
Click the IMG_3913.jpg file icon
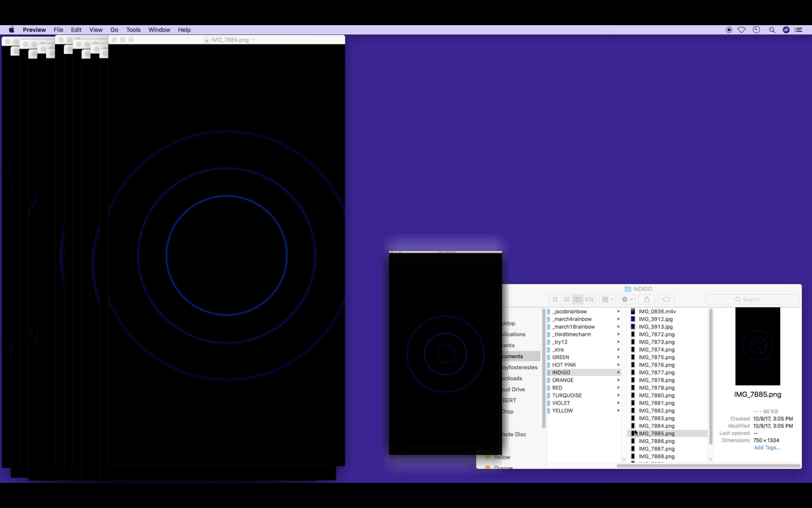(633, 327)
